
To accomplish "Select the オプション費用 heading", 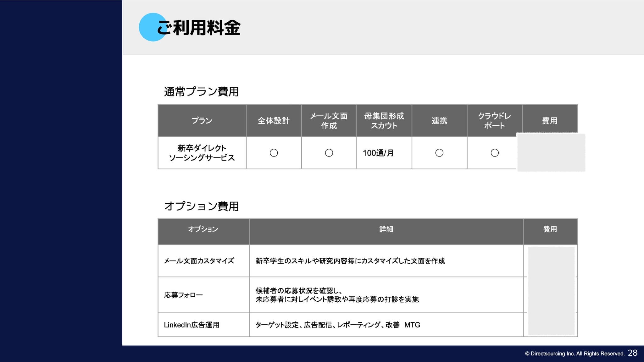I will (x=201, y=206).
